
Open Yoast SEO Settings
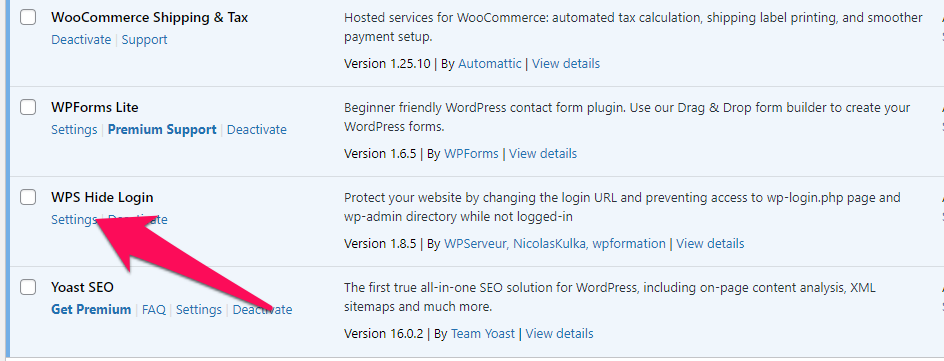tap(199, 309)
